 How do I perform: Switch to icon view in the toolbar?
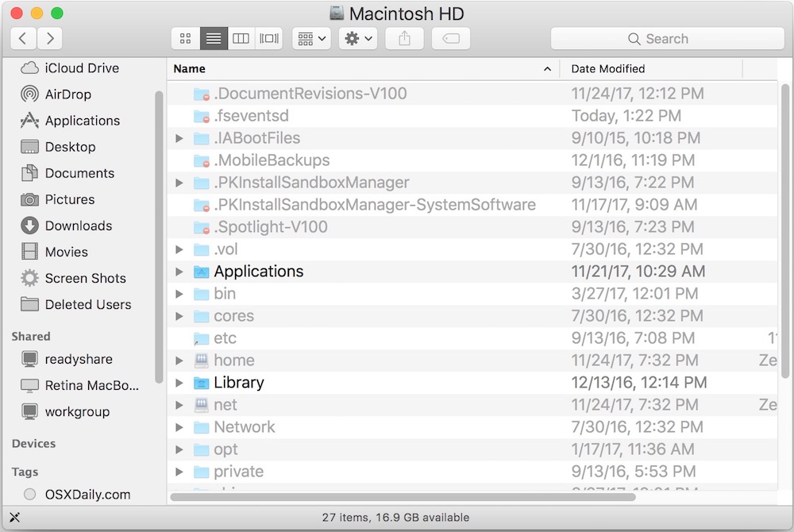coord(185,38)
